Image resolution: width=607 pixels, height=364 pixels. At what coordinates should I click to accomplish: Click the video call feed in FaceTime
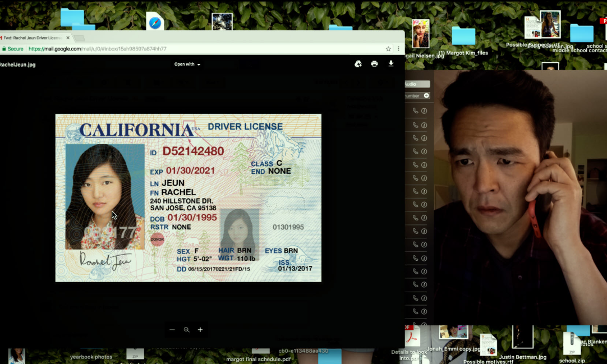point(520,197)
